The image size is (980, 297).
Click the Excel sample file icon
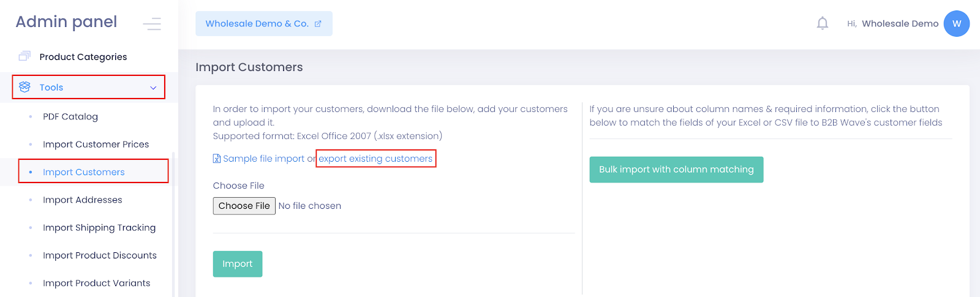(217, 159)
